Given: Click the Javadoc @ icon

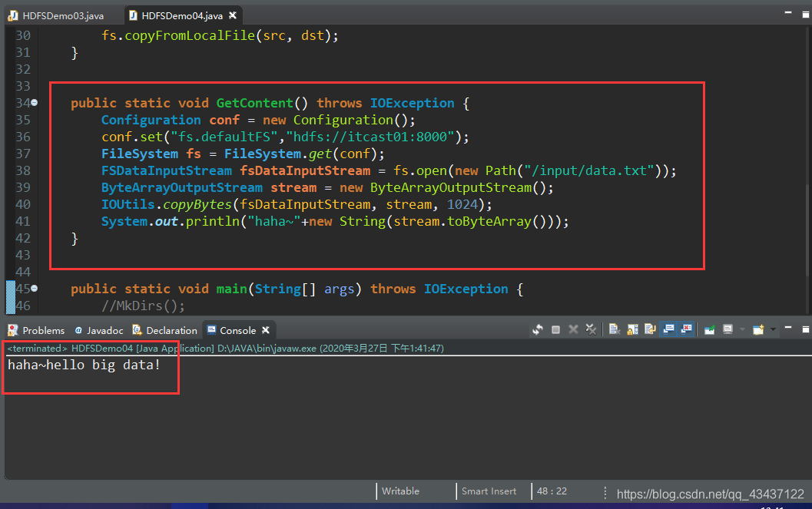Looking at the screenshot, I should tap(78, 330).
